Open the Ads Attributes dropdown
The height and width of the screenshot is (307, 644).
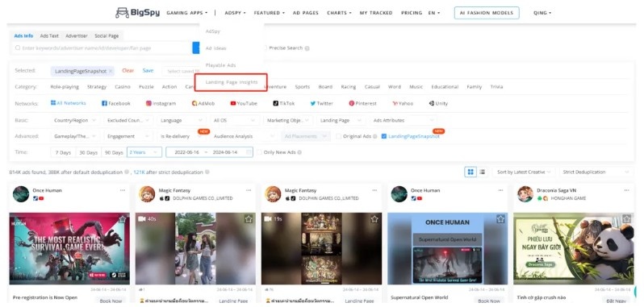click(403, 121)
